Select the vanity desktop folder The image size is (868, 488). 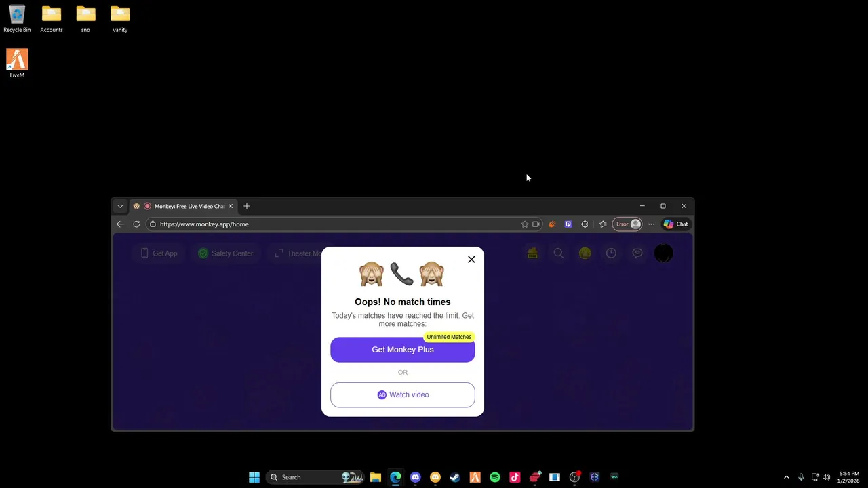click(x=120, y=19)
